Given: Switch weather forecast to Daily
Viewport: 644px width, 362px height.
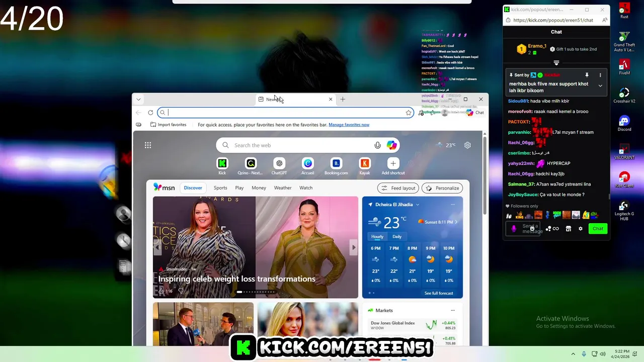Looking at the screenshot, I should (397, 236).
